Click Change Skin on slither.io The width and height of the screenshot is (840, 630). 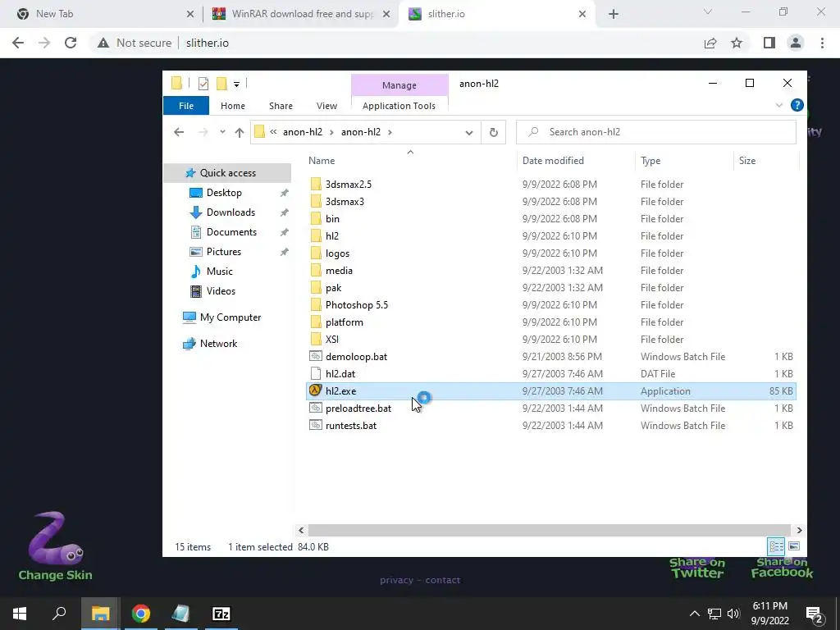click(55, 547)
